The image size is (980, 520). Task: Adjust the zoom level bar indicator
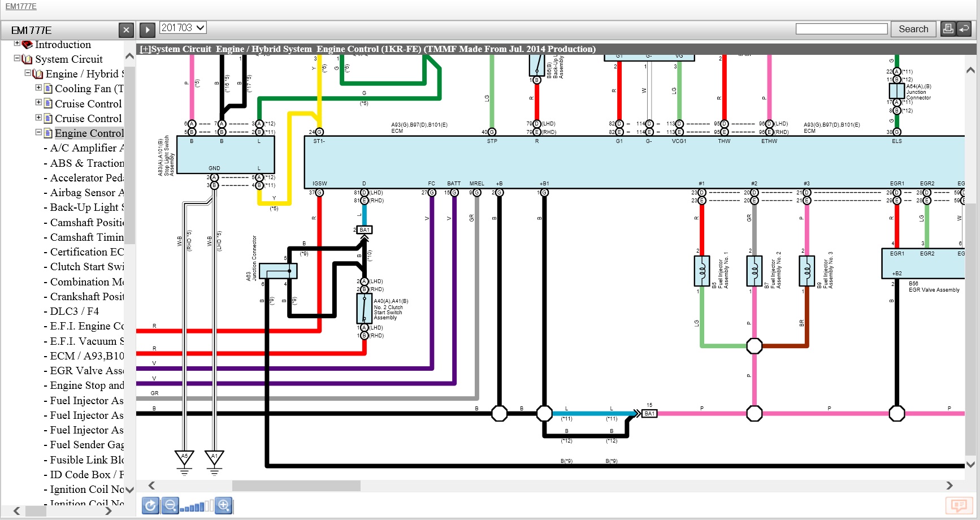pyautogui.click(x=197, y=506)
